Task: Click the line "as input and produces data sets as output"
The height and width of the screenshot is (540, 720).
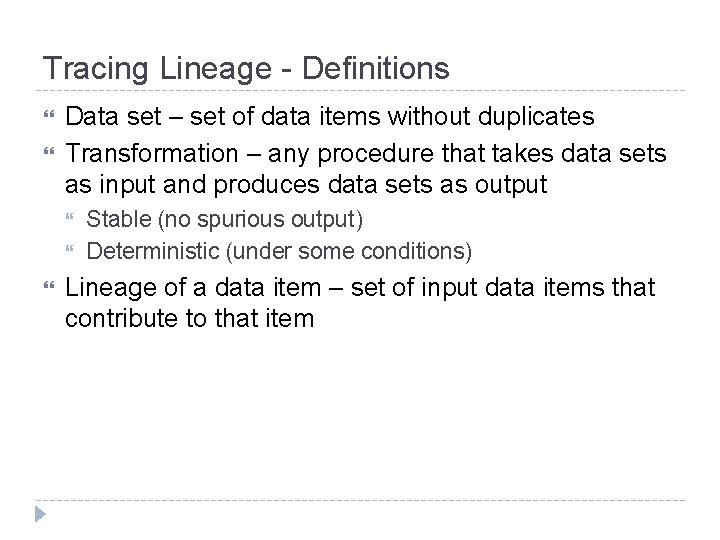Action: click(x=306, y=185)
